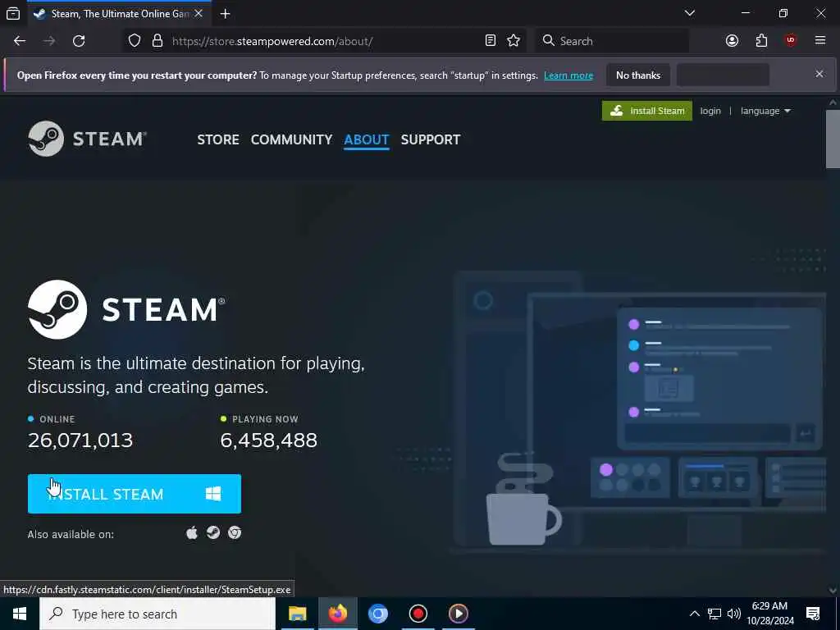Open the volume control tray icon

pyautogui.click(x=734, y=614)
